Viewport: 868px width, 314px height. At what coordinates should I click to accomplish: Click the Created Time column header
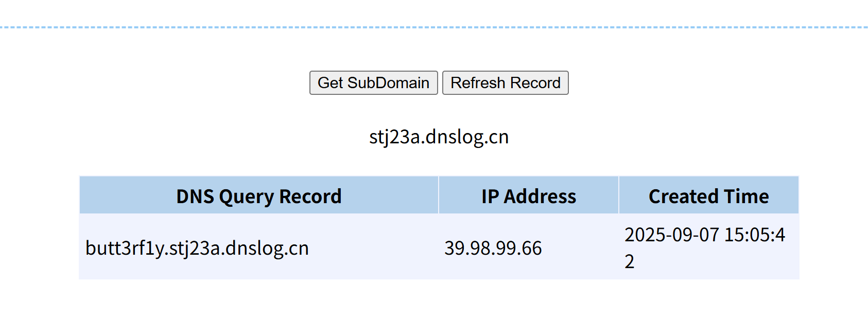[x=709, y=196]
